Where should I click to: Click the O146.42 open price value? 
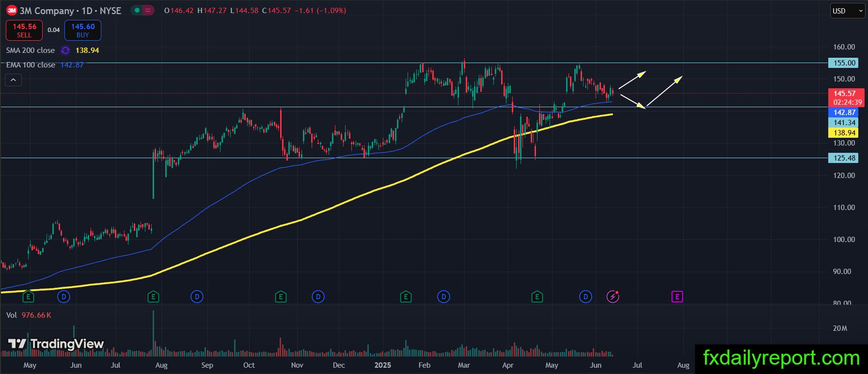179,11
